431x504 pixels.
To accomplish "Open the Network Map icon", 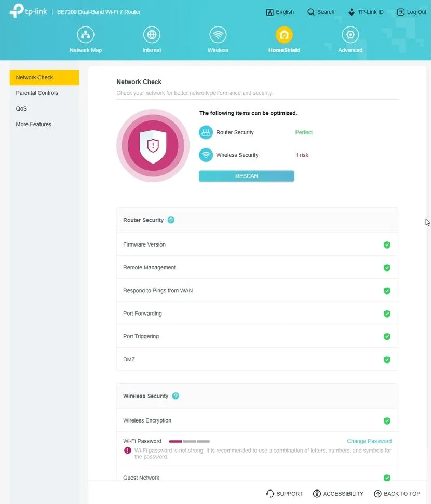I will 86,35.
